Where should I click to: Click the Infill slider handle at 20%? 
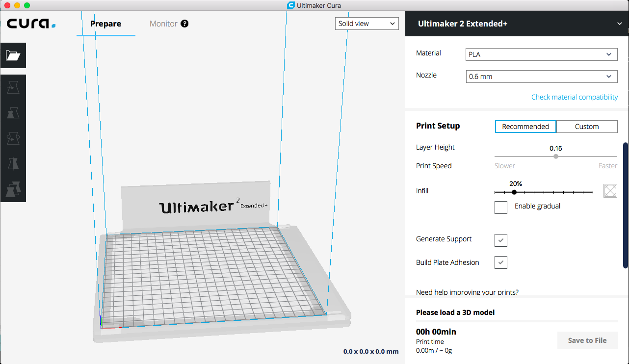(x=514, y=192)
